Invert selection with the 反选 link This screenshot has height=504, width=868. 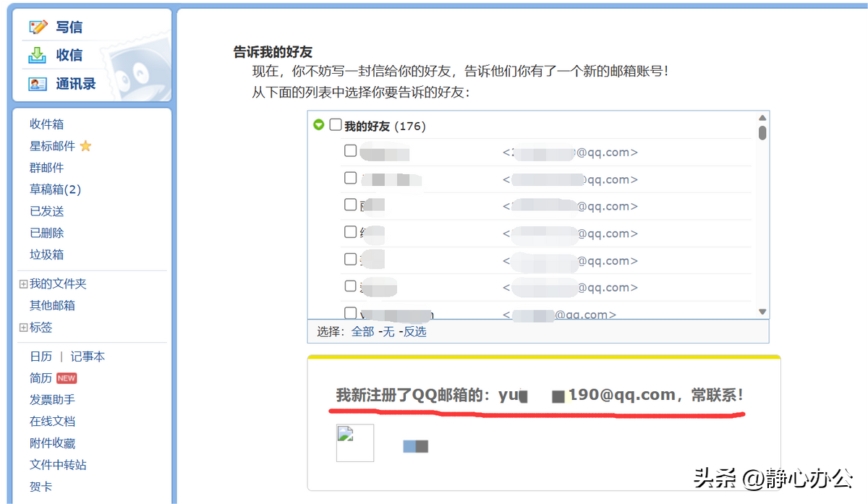point(414,332)
